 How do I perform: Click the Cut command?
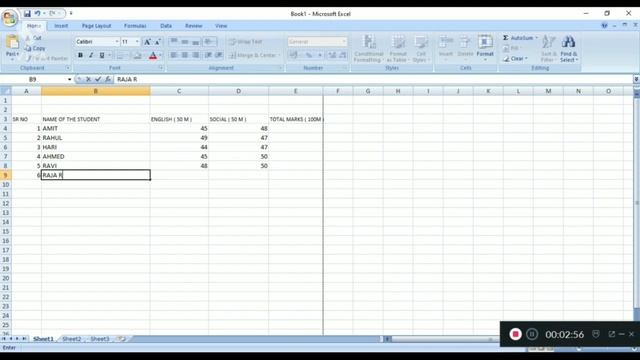click(x=34, y=38)
